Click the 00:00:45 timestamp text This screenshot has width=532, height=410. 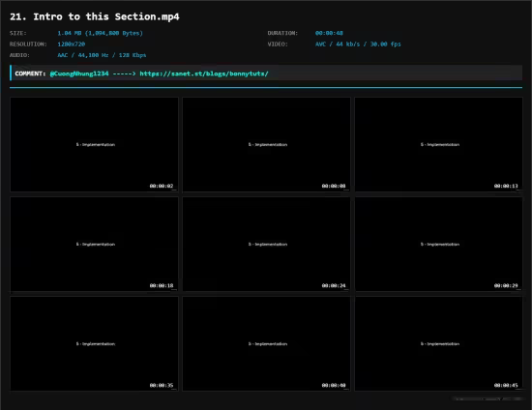point(506,385)
